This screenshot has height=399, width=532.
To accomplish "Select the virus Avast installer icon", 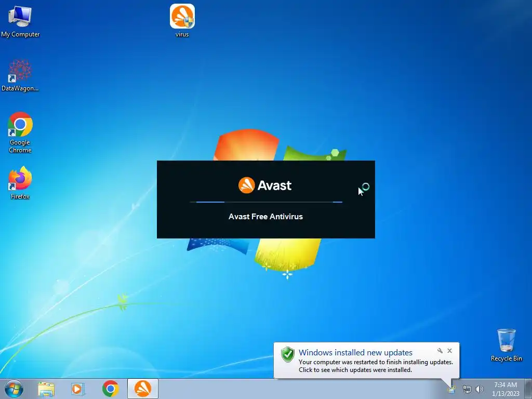I will (x=182, y=20).
